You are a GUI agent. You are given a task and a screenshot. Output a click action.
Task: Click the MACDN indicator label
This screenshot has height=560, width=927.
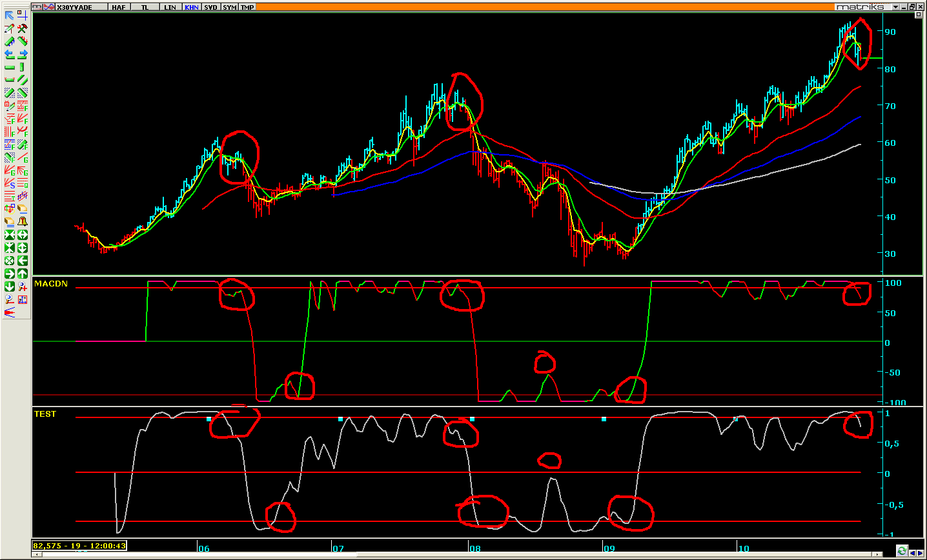point(50,284)
